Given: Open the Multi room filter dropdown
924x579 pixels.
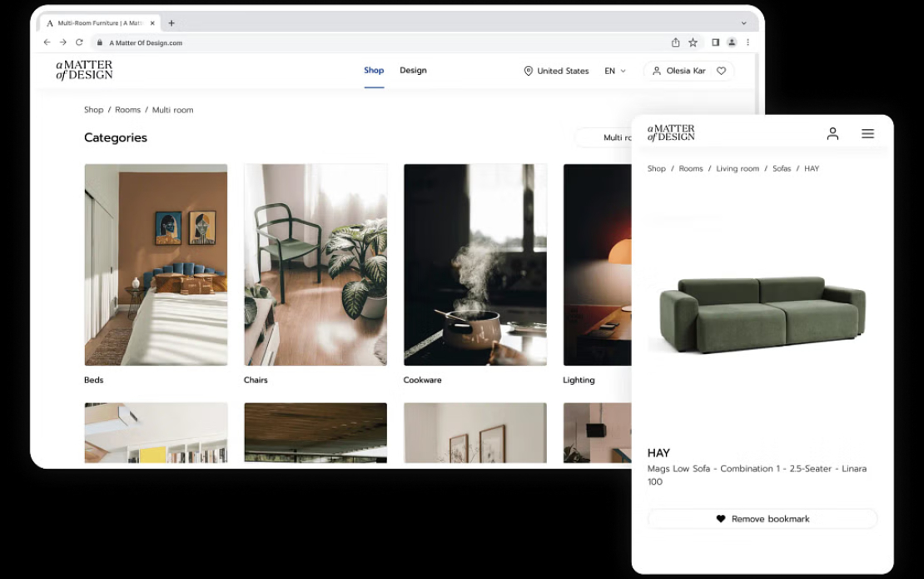Looking at the screenshot, I should (x=604, y=137).
